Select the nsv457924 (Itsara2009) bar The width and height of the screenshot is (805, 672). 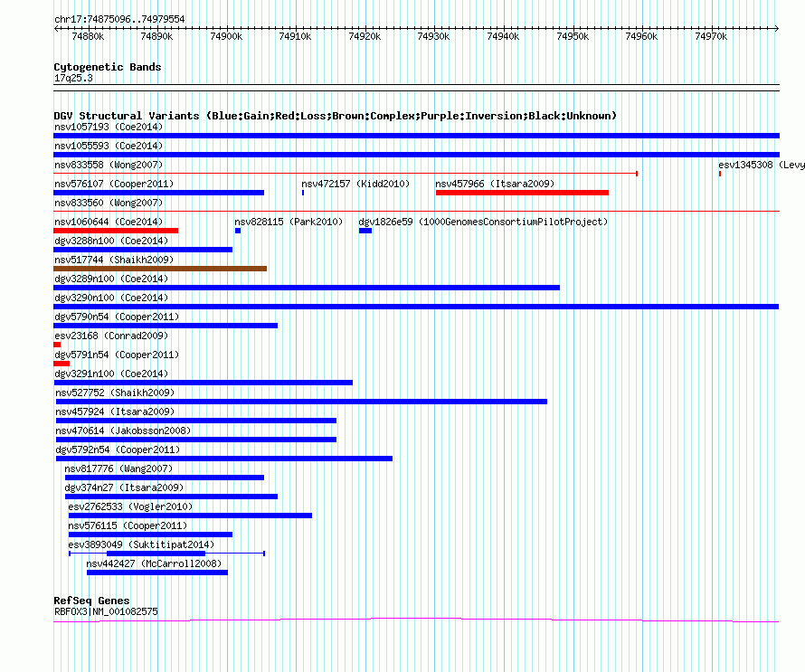click(x=196, y=421)
